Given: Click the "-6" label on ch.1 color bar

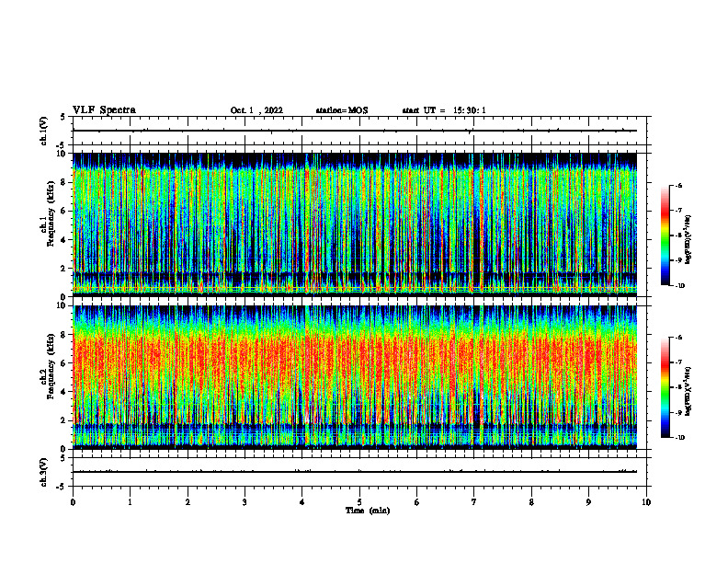Looking at the screenshot, I should coord(678,185).
